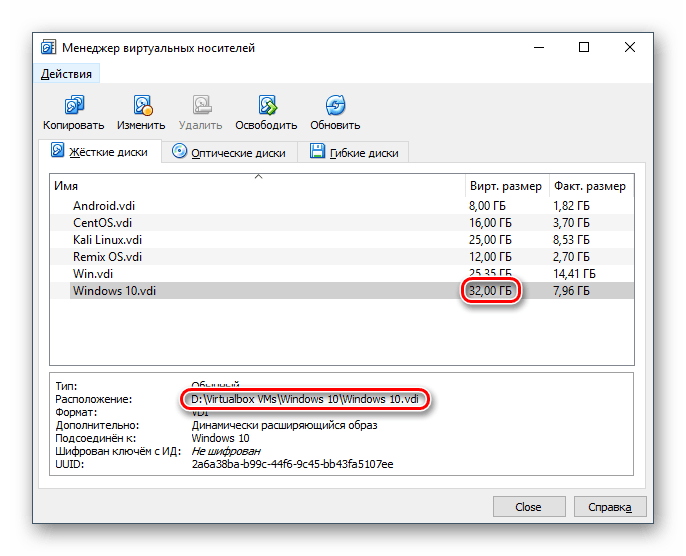The image size is (686, 556).
Task: Click the 8,00 ГБ virtual size cell
Action: coord(487,206)
